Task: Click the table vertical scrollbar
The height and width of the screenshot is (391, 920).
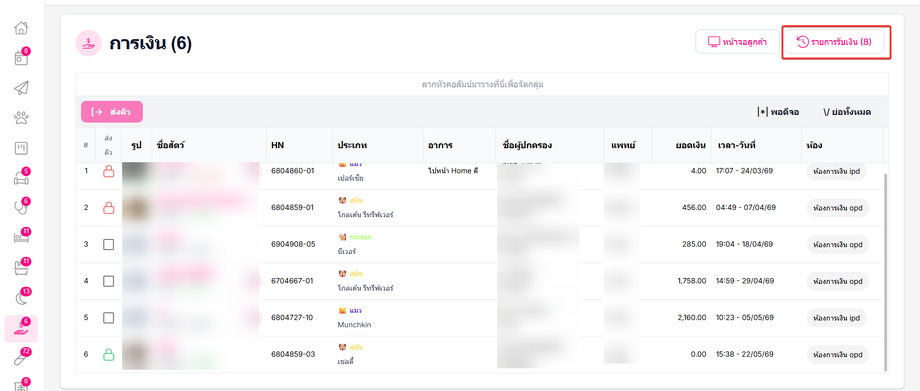Action: coord(886,271)
